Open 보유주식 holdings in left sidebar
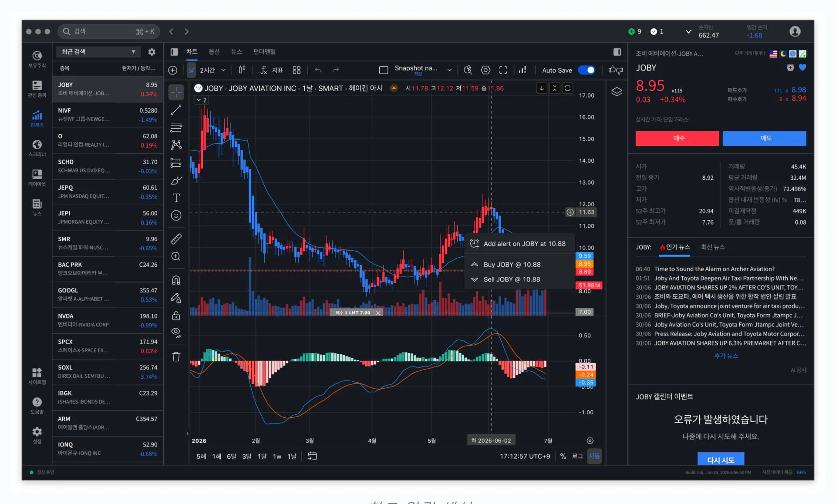Screen dimensions: 836x504 point(37,59)
